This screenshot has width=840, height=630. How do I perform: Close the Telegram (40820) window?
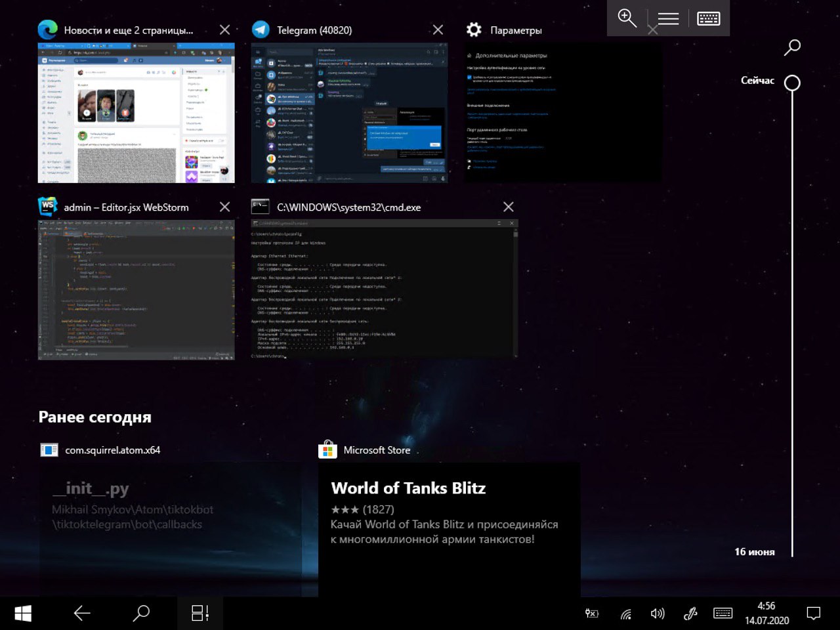438,30
